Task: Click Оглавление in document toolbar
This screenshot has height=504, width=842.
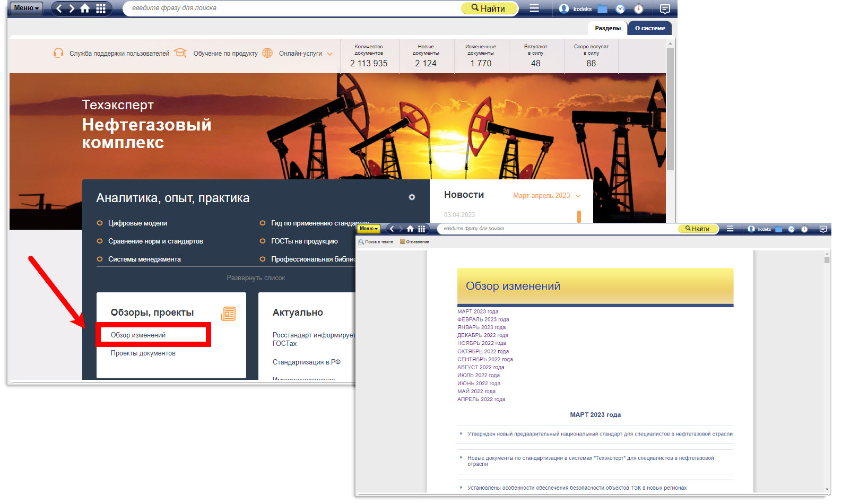Action: point(414,242)
